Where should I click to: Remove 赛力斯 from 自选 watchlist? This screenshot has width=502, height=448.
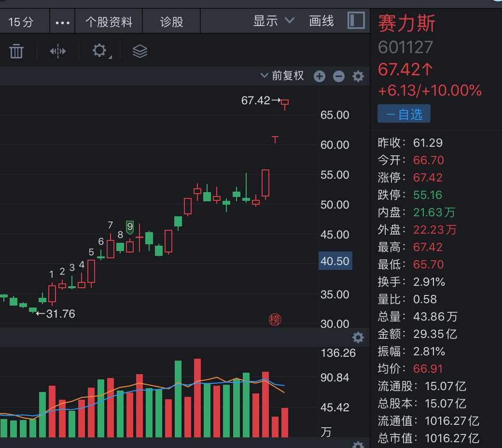[x=404, y=114]
